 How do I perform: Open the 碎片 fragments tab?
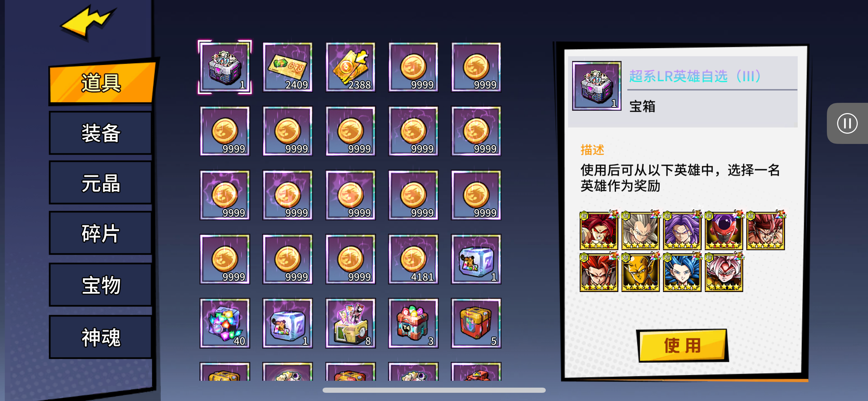coord(101,233)
